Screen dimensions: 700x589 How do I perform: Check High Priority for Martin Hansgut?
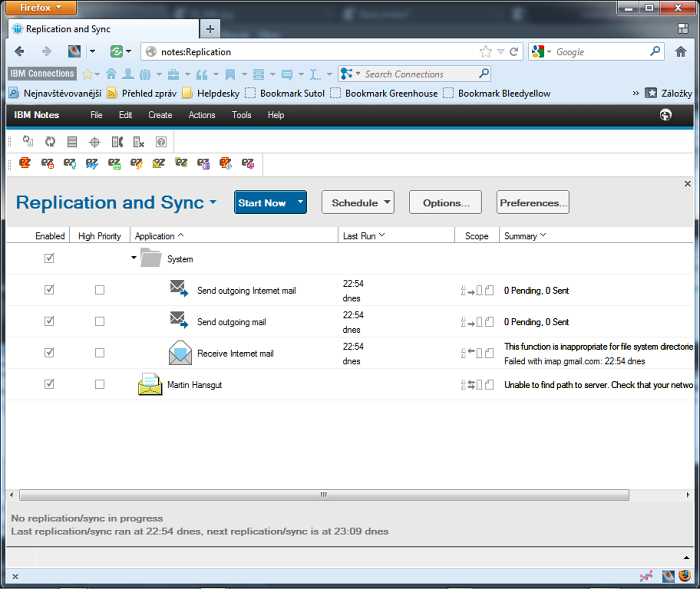pos(100,384)
